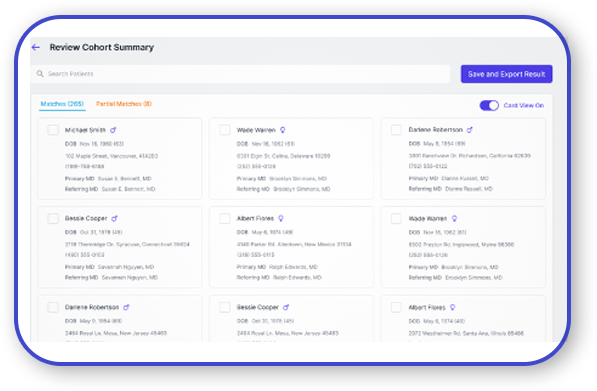The image size is (597, 391).
Task: Click Wade Warren name on Maine card
Action: [x=428, y=219]
